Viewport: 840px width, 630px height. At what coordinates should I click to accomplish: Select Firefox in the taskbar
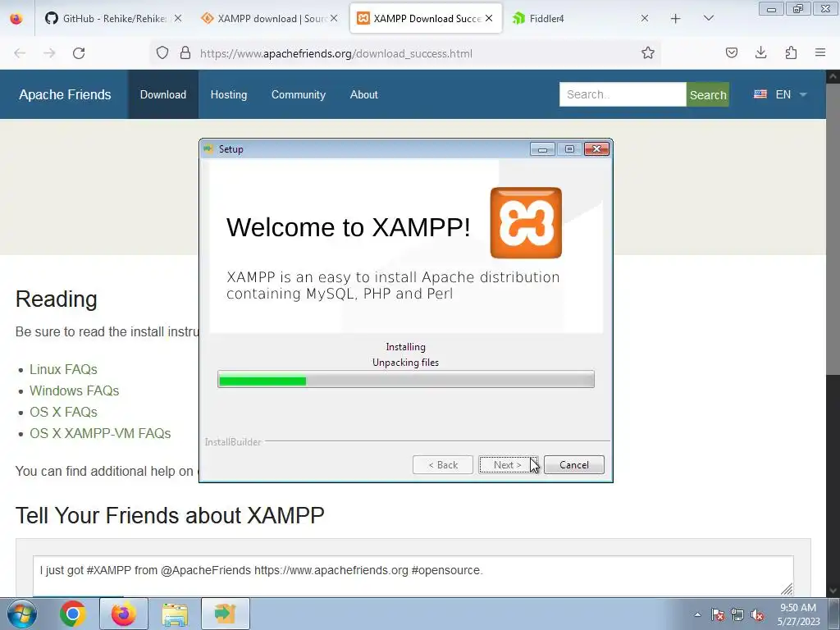124,614
